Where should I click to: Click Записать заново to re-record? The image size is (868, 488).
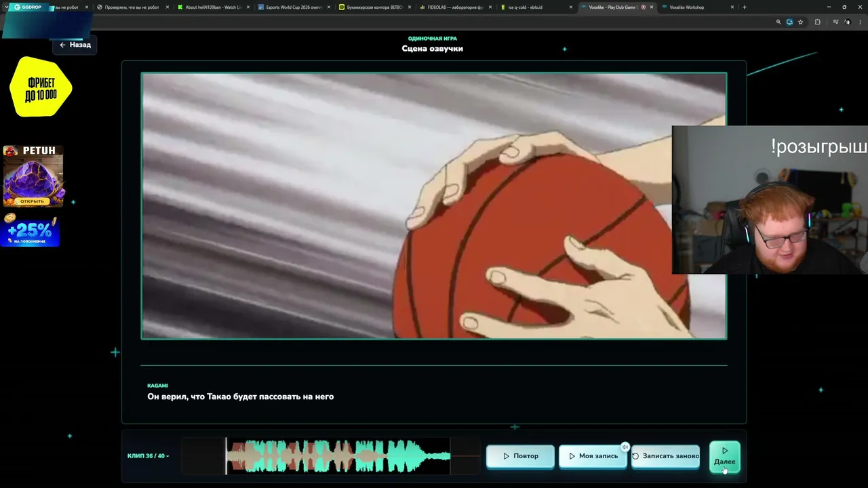[x=665, y=456]
